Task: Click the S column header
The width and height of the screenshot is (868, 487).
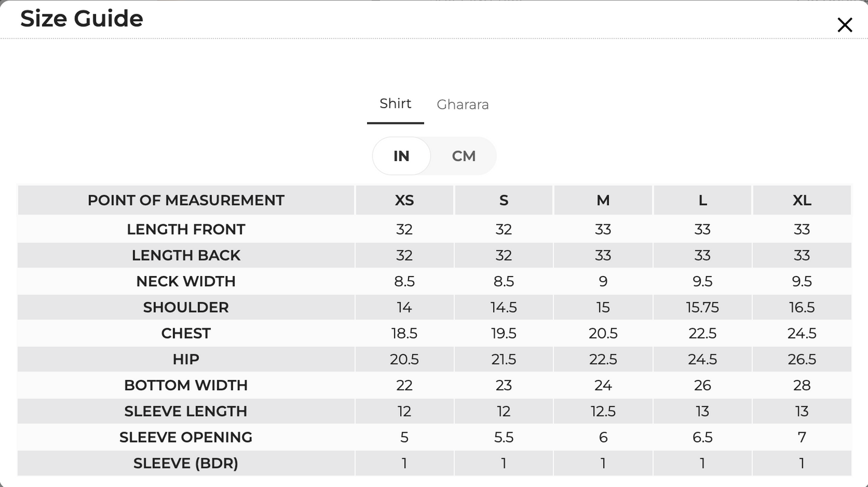Action: pyautogui.click(x=503, y=200)
